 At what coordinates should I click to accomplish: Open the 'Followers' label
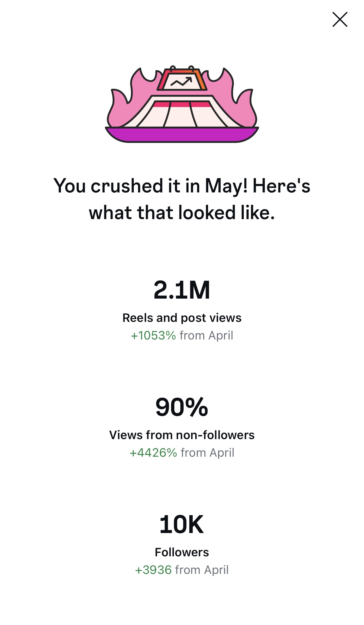click(182, 552)
